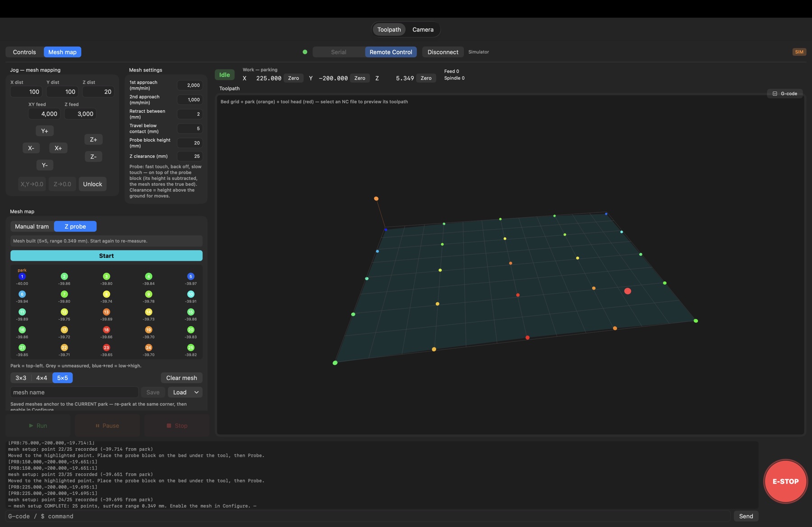Select mesh point 14 circle
The image size is (812, 527).
(148, 312)
